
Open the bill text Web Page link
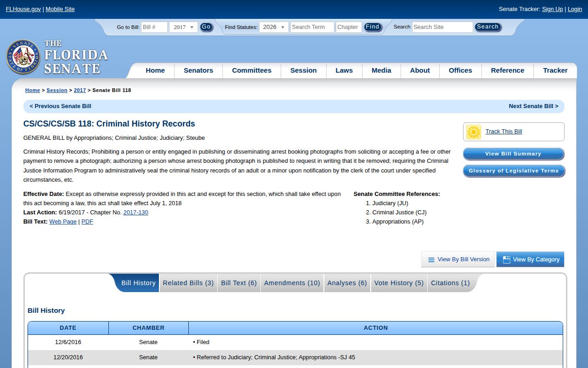(x=63, y=222)
